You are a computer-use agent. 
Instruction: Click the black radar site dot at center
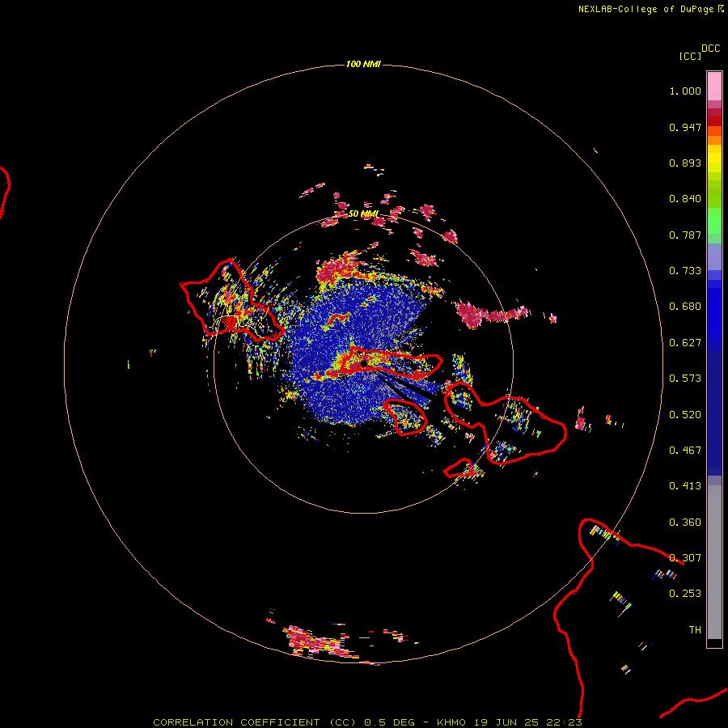363,363
